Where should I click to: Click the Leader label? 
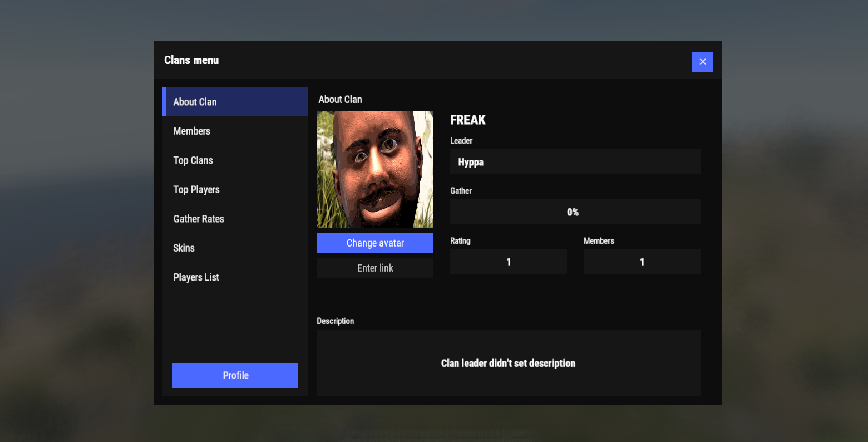(x=461, y=141)
